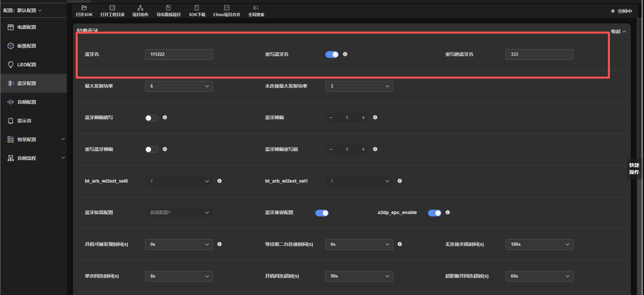Collapse section with 收起 button
This screenshot has width=644, height=295.
click(x=619, y=31)
